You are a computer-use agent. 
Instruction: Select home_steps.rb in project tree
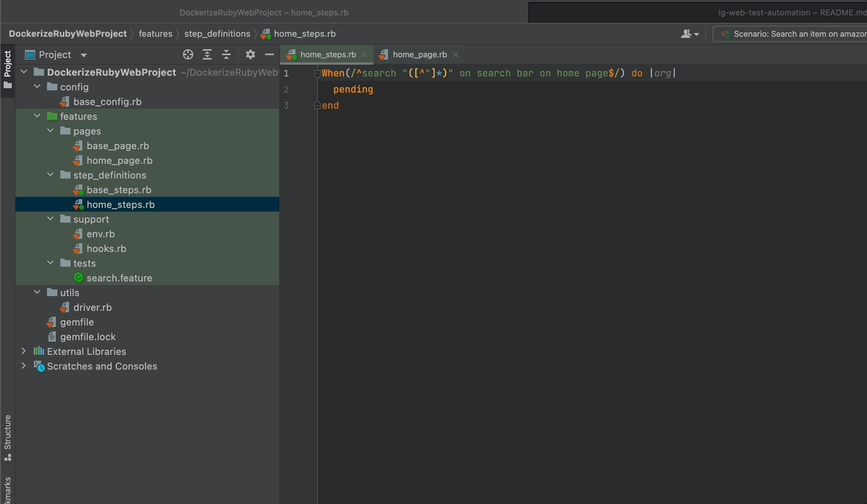coord(120,204)
